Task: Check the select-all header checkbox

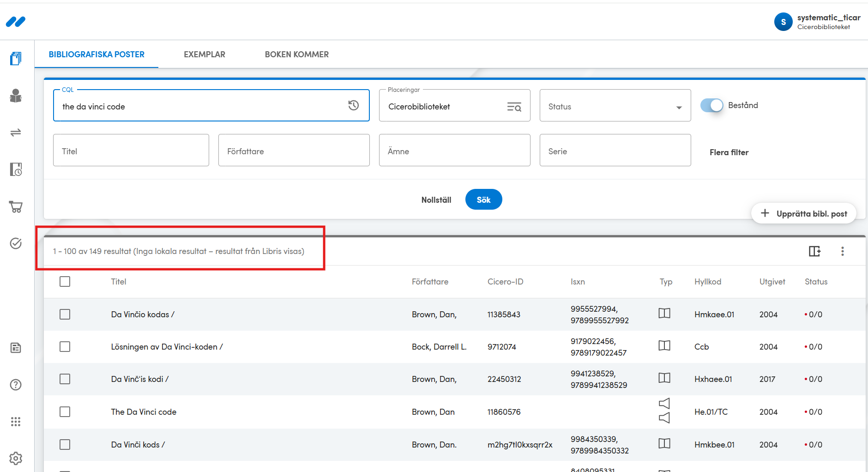Action: click(65, 282)
